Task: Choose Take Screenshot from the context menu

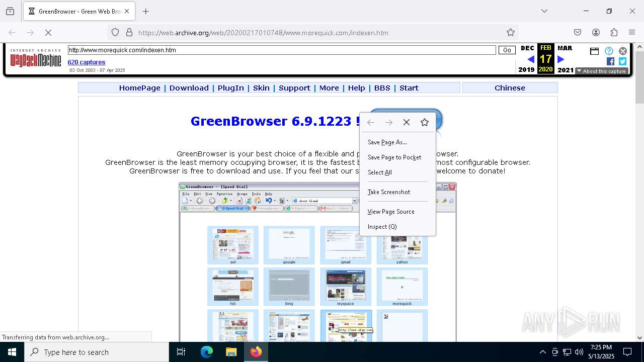Action: click(x=397, y=192)
